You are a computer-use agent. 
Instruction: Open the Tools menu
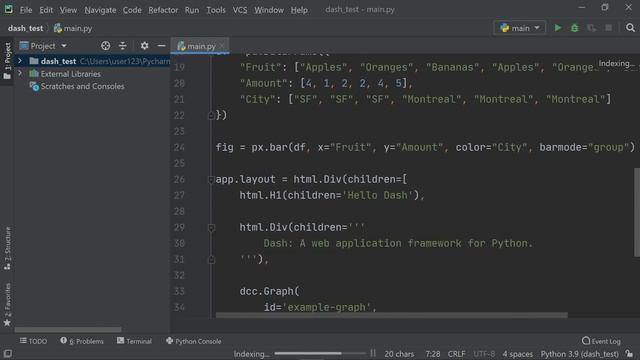click(216, 9)
